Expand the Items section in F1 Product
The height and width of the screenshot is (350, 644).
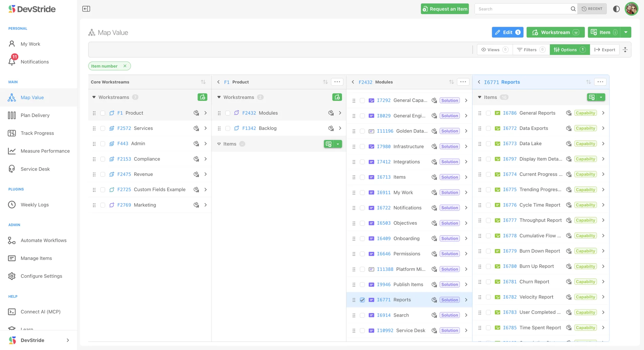click(219, 144)
